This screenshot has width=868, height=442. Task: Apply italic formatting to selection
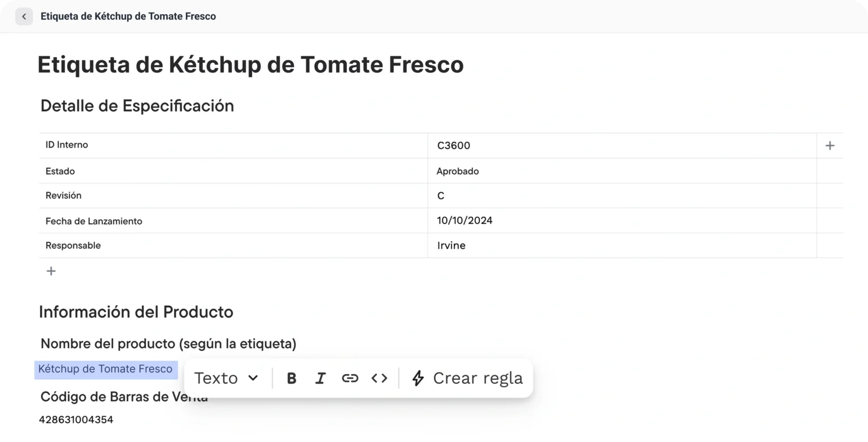pyautogui.click(x=320, y=378)
